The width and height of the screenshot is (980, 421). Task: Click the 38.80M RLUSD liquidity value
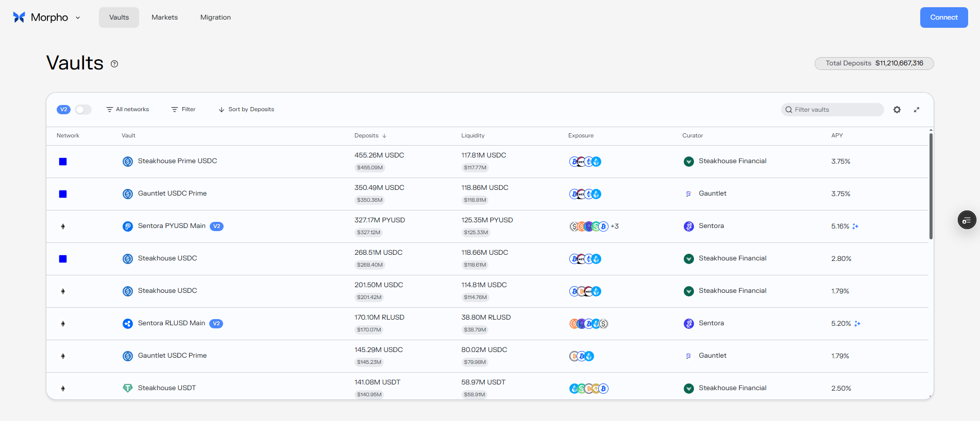pos(486,318)
